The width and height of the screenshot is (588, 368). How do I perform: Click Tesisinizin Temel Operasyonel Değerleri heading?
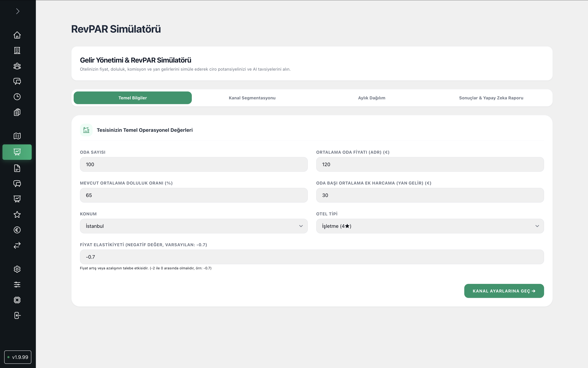[145, 130]
